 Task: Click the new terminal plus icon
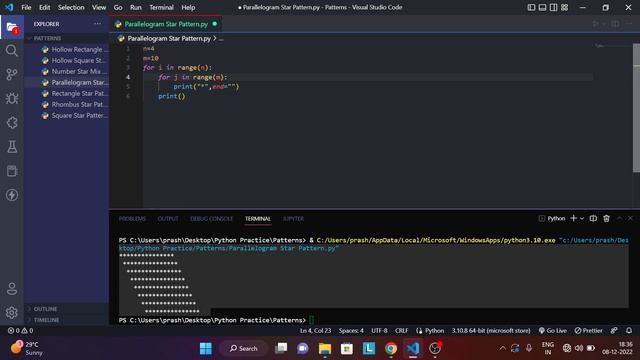(x=573, y=218)
